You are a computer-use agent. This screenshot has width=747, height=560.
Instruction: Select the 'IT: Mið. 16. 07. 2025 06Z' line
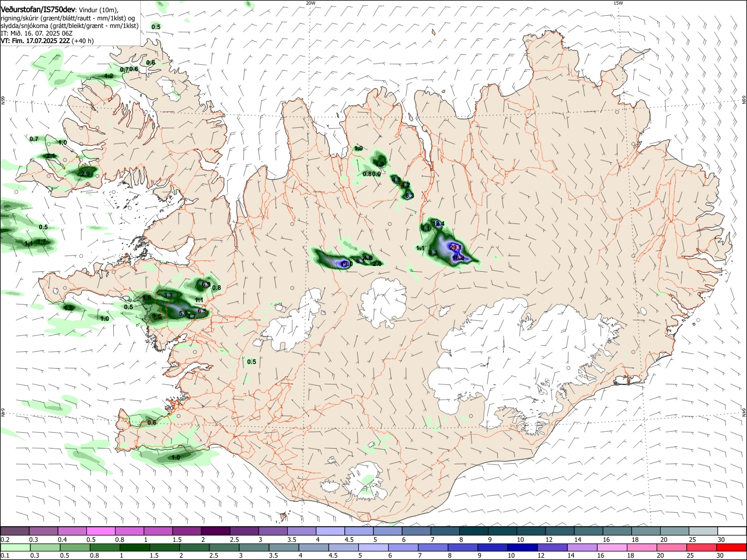point(37,34)
